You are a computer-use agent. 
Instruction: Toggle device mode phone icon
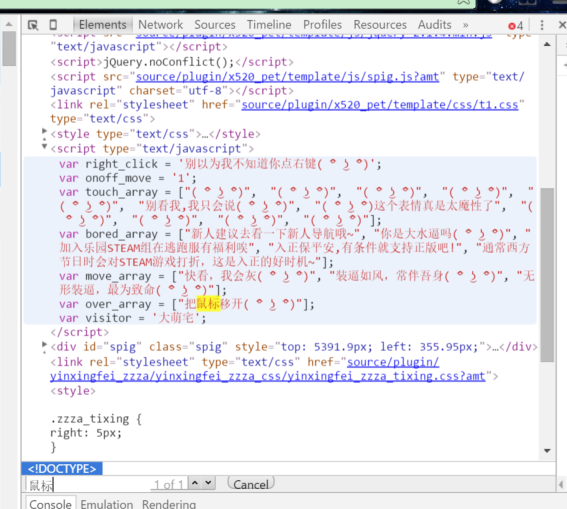tap(53, 25)
